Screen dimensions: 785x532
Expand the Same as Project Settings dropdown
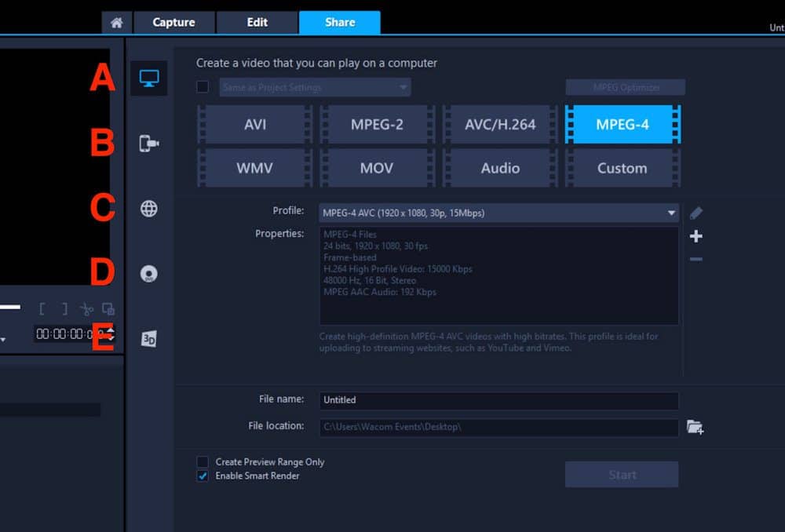(403, 87)
